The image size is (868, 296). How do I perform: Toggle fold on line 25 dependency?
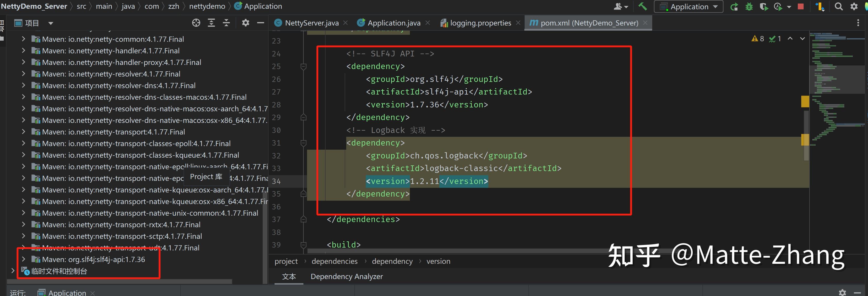(303, 66)
